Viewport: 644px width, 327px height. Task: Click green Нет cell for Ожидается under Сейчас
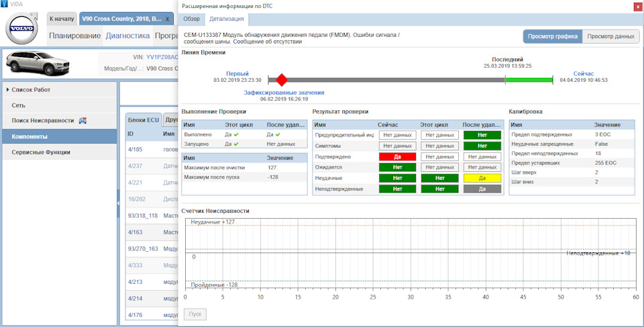398,167
